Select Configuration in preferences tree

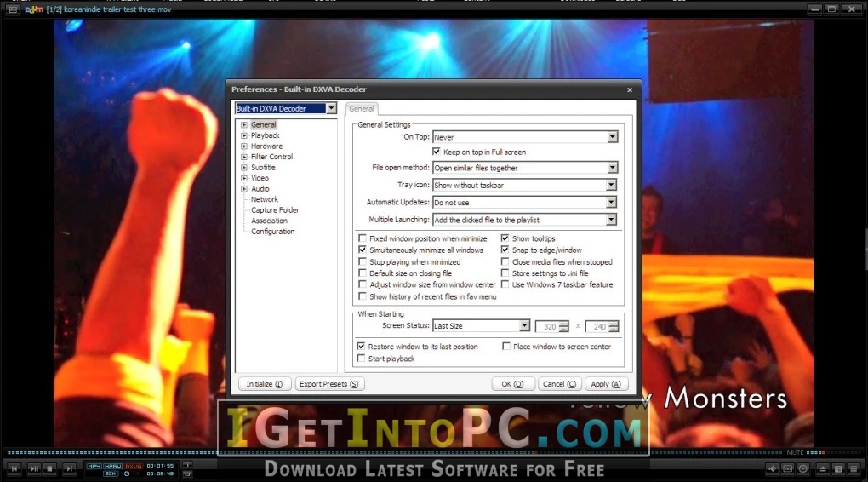273,232
